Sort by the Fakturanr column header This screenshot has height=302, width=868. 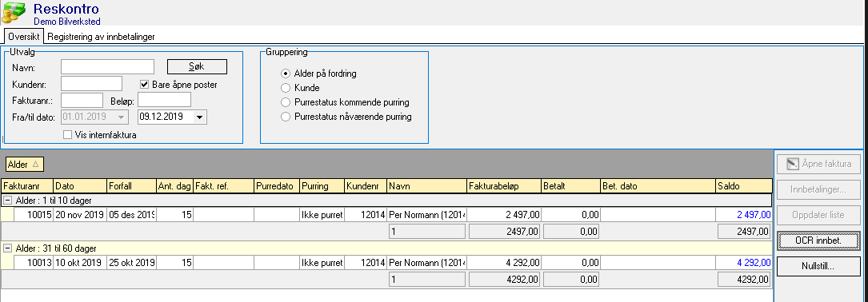(x=28, y=186)
